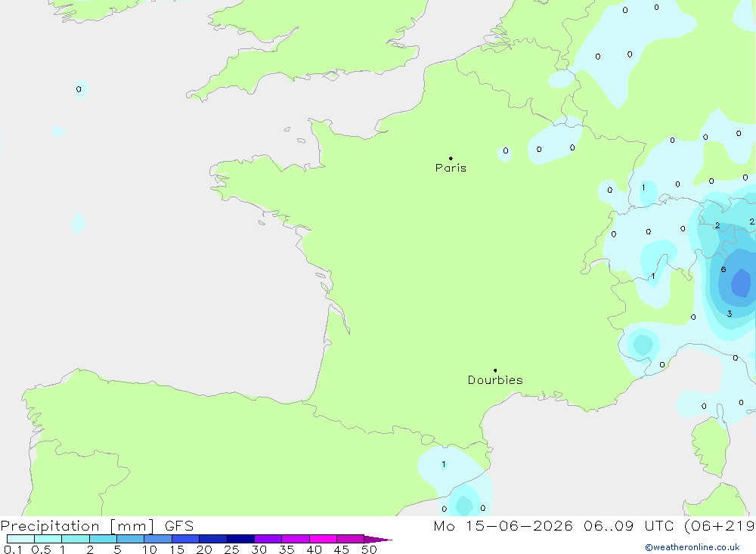Click the Mo 15-06-2026 date label
The width and height of the screenshot is (756, 554).
503,525
